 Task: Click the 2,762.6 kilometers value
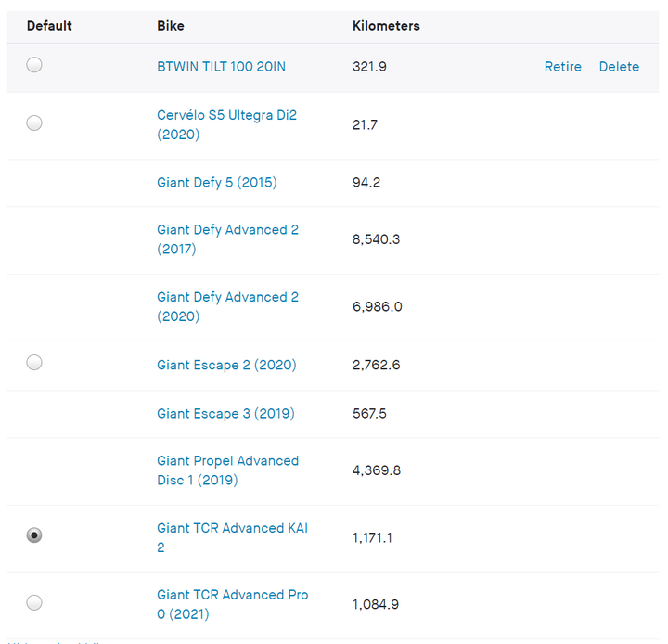click(376, 365)
